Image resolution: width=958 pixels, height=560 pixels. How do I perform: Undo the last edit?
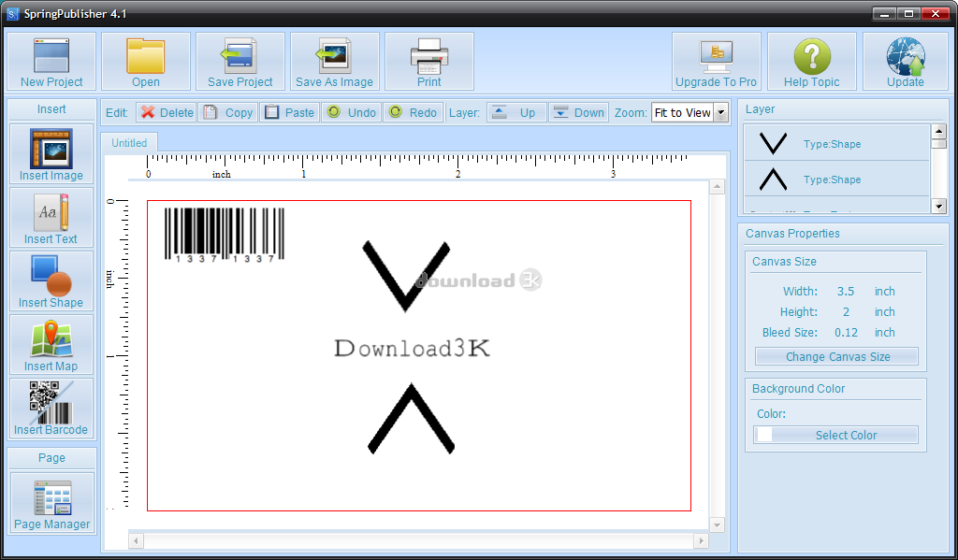352,112
